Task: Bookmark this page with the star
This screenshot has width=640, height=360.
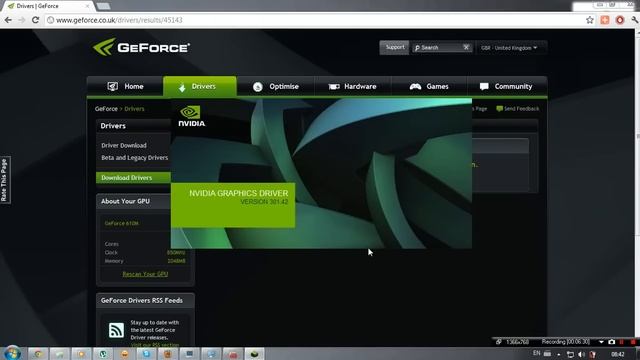Action: (589, 20)
